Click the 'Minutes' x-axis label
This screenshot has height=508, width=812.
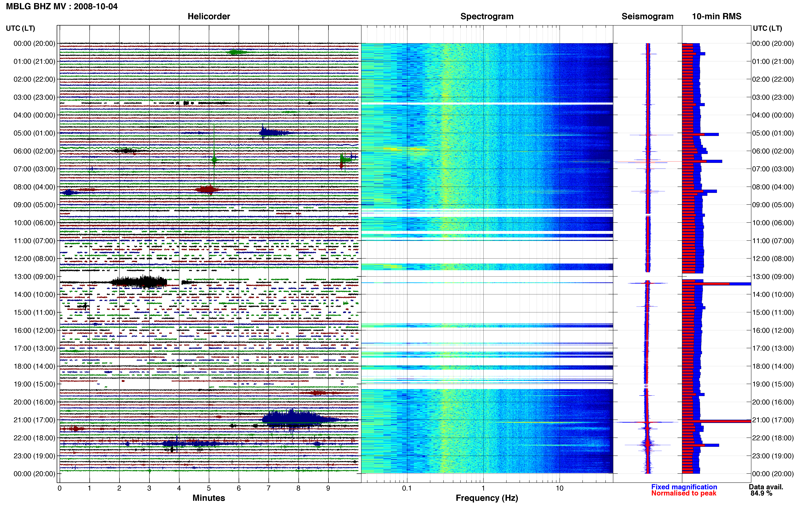[209, 498]
